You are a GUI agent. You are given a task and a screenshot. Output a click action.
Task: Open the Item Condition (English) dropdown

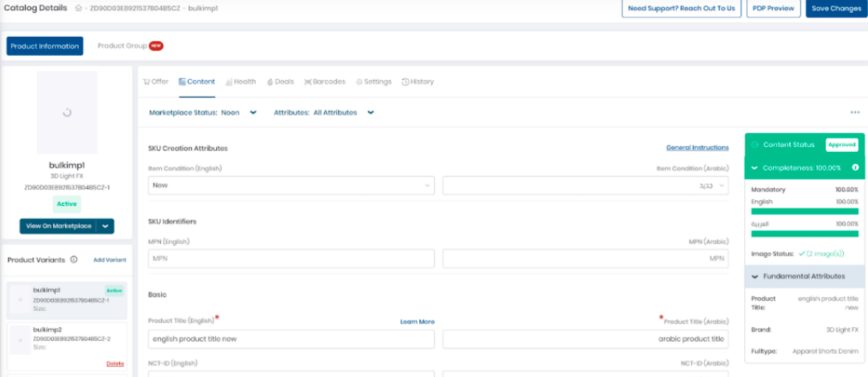[x=291, y=185]
